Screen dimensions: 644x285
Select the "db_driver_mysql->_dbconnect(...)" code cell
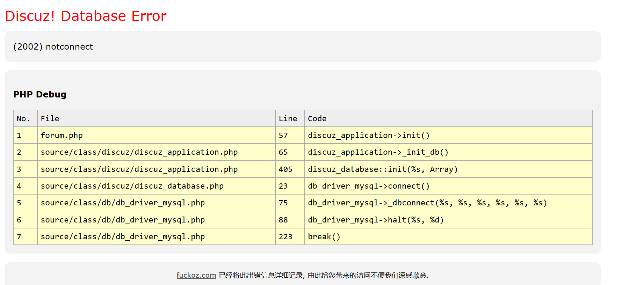448,203
